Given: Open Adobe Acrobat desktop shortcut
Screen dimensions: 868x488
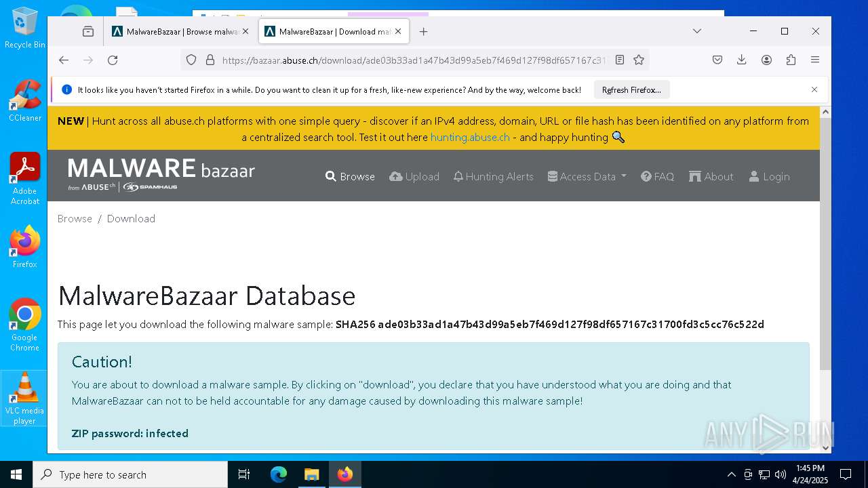Looking at the screenshot, I should (x=24, y=178).
